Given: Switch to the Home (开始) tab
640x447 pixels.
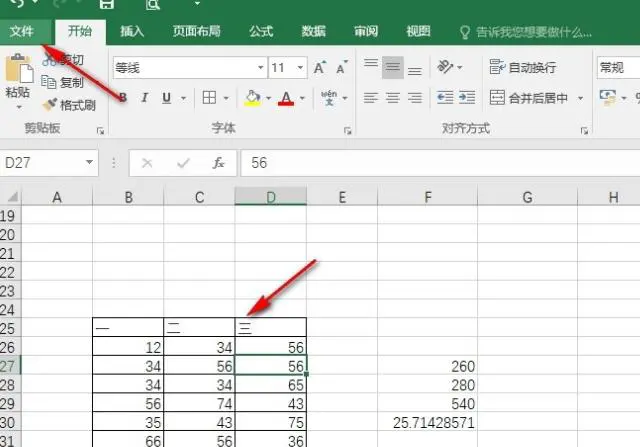Looking at the screenshot, I should [x=80, y=31].
